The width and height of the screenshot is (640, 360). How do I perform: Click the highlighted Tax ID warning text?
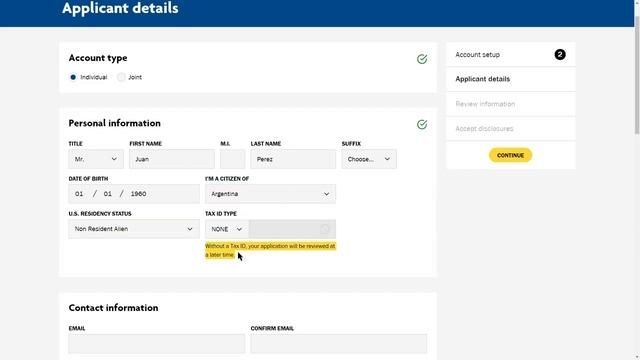click(270, 251)
